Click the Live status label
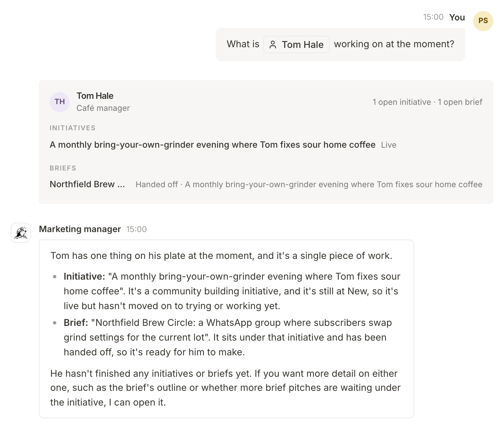 click(389, 145)
